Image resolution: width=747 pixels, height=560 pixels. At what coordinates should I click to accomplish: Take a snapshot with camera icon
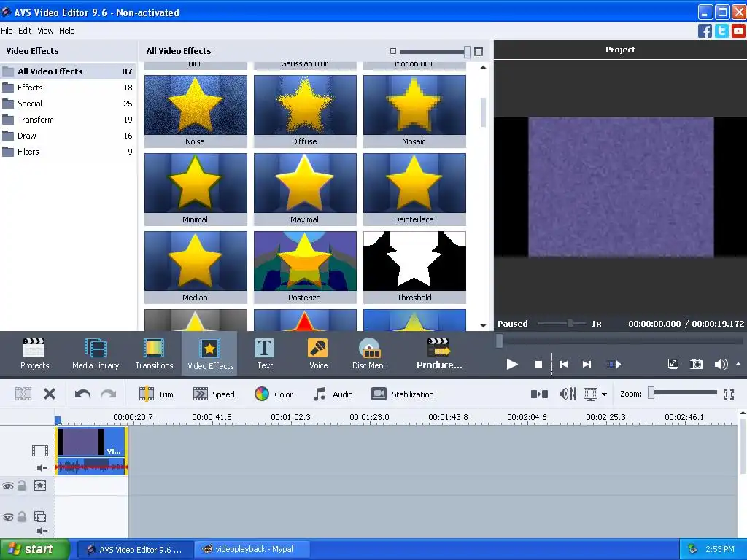click(697, 365)
